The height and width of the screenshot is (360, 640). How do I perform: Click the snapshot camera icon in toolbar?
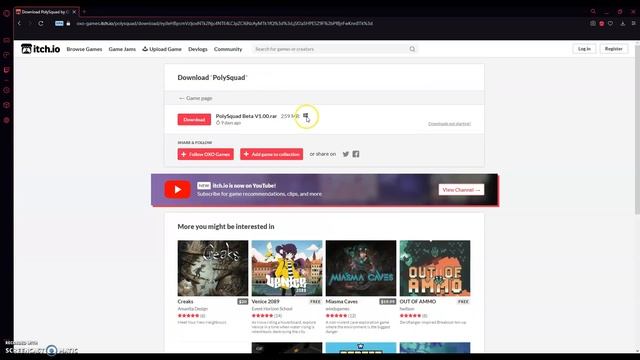(x=593, y=24)
